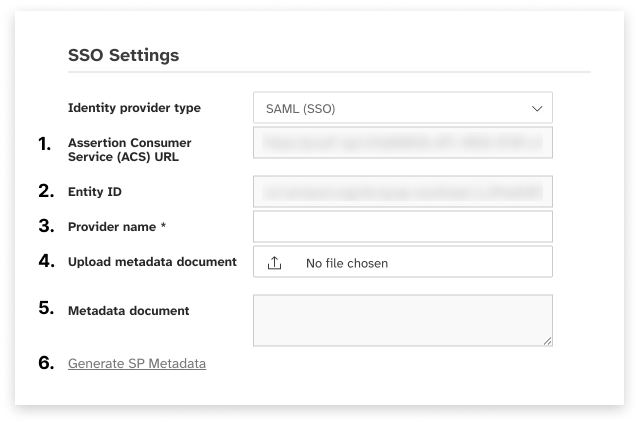Click the number 6 step marker
Viewport: 639px width, 424px height.
click(x=45, y=363)
